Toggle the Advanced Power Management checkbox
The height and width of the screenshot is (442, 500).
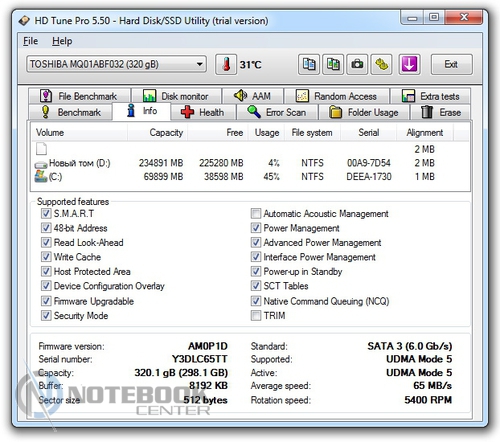256,242
